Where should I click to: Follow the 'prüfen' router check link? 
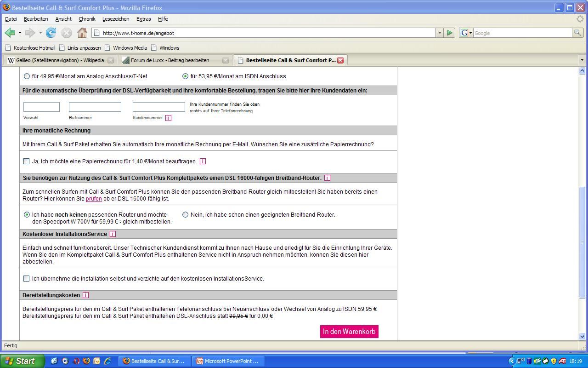pos(94,199)
